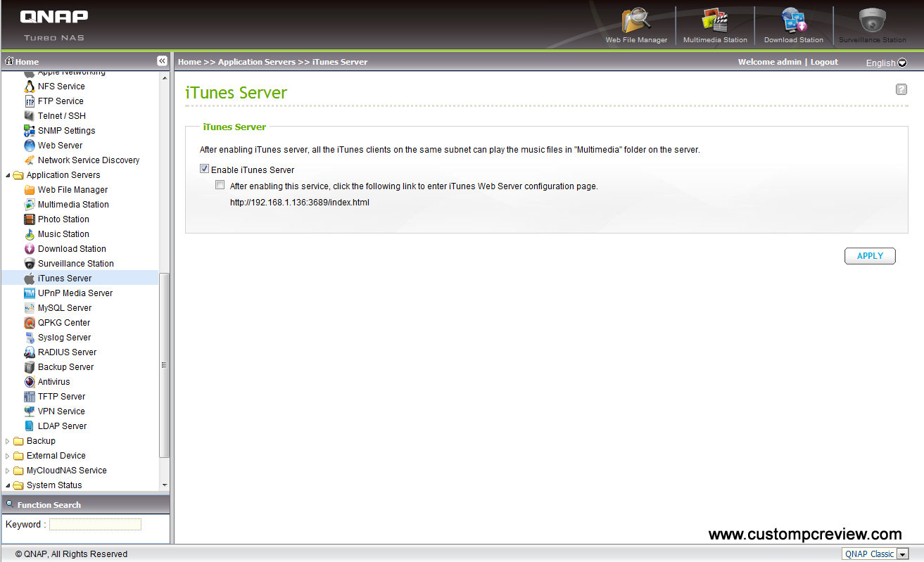
Task: Click the sidebar scrollbar down arrow
Action: click(x=165, y=485)
